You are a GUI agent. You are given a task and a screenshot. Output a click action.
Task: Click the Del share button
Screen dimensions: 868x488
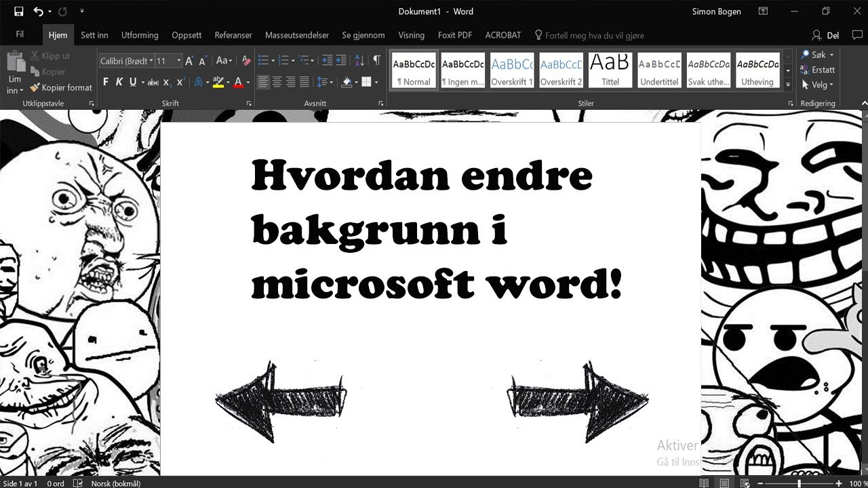click(x=826, y=35)
